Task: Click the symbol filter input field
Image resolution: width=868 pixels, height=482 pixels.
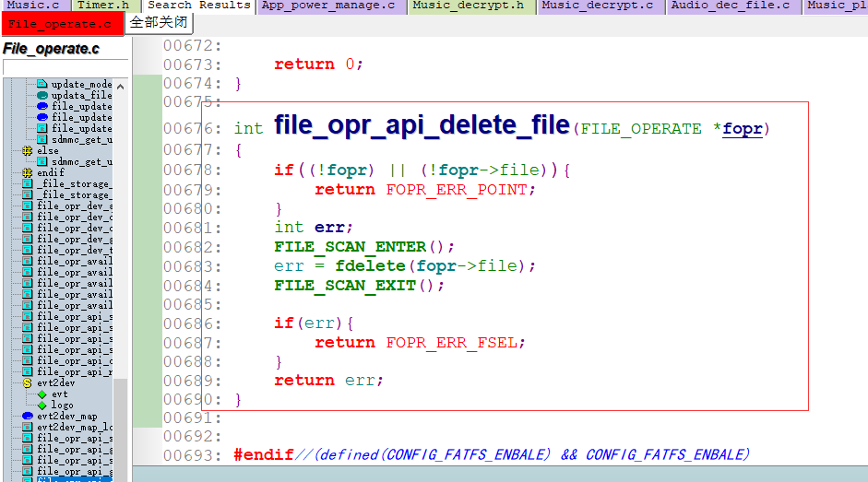Action: (65, 67)
